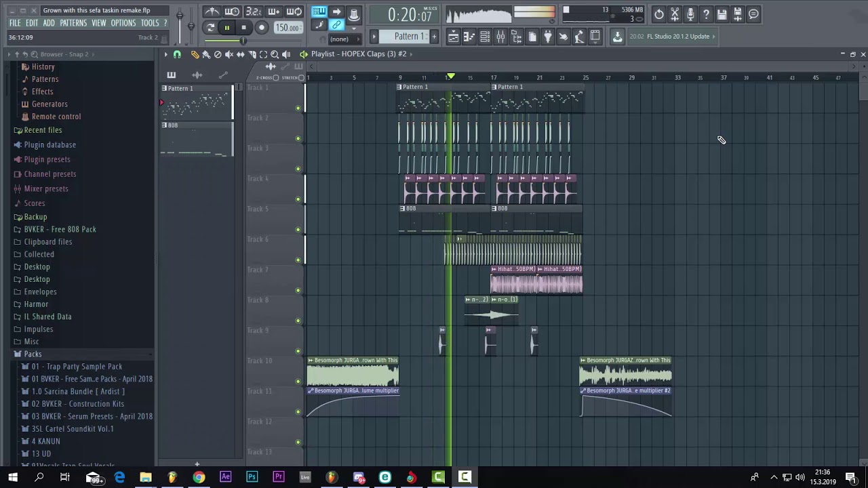This screenshot has width=868, height=488.
Task: Click the tempo field showing 150.000
Action: [x=288, y=28]
